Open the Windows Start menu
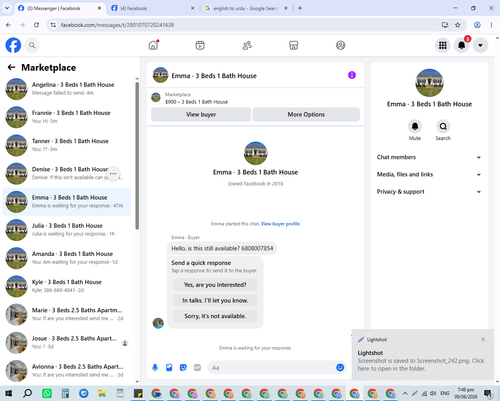The width and height of the screenshot is (500, 401). tap(8, 393)
